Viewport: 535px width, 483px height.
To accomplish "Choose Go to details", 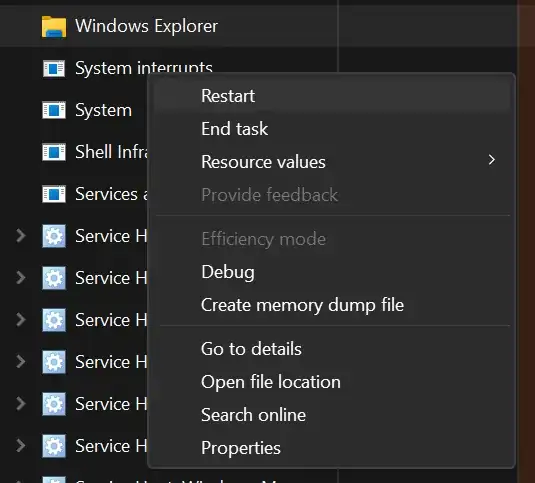I will tap(331, 349).
